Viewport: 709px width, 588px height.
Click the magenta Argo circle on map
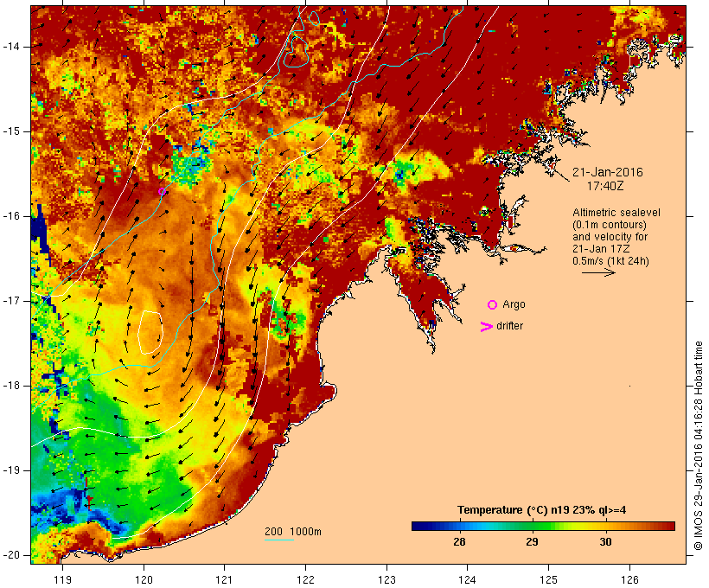click(x=162, y=192)
